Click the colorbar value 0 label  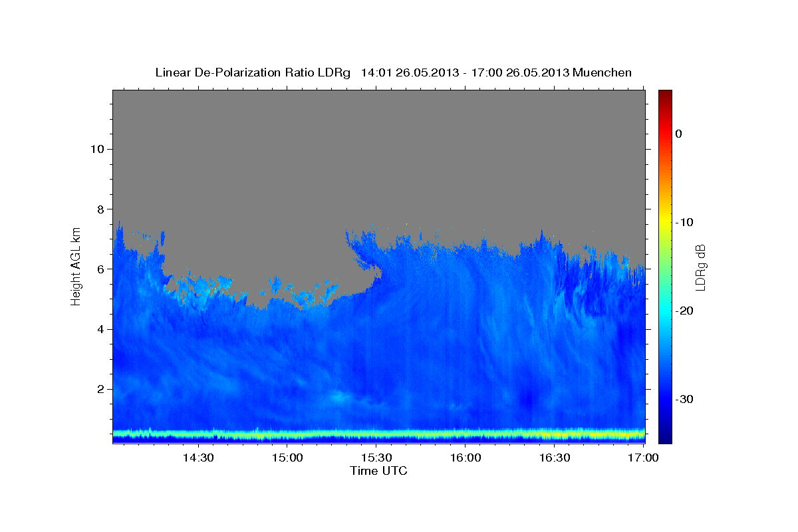[678, 134]
